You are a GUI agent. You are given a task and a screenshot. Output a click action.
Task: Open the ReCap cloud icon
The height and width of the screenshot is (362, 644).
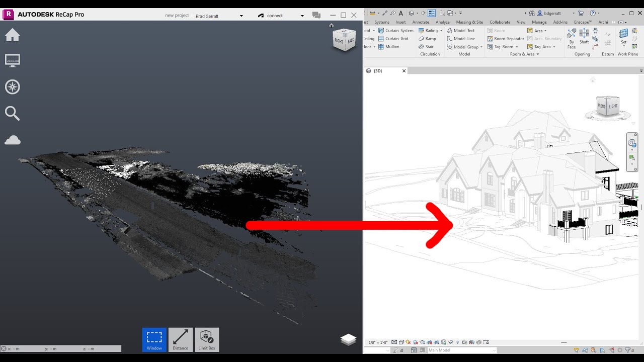(13, 140)
